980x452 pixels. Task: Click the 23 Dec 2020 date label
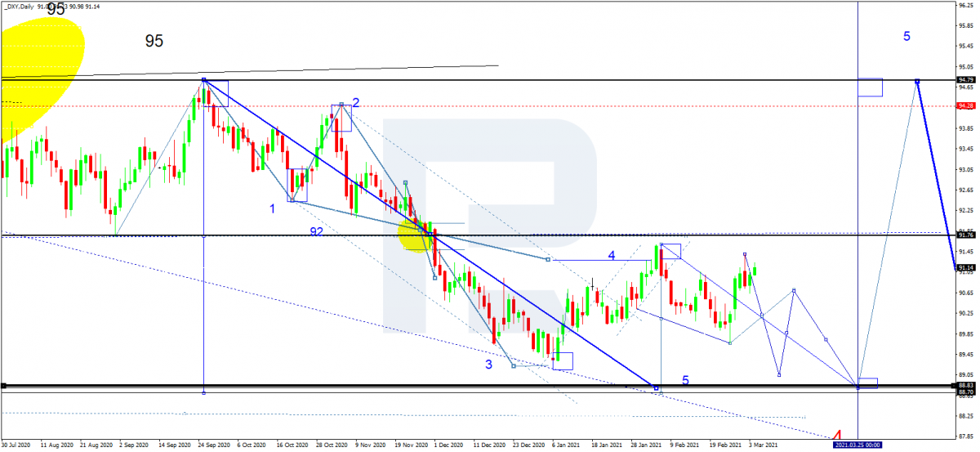point(527,445)
